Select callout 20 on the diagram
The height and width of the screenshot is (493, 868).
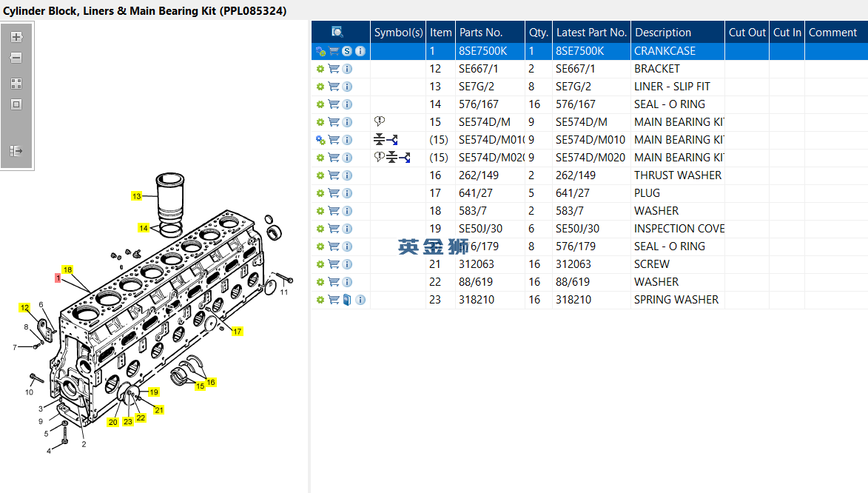(x=113, y=422)
